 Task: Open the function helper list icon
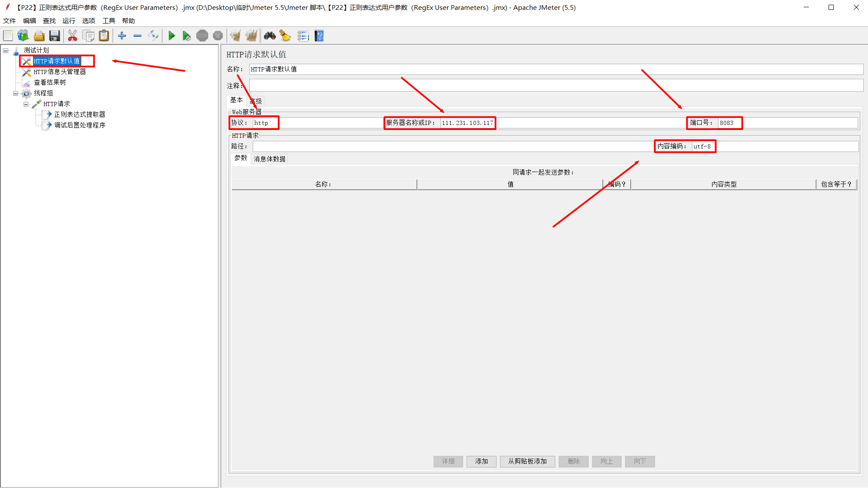[303, 36]
